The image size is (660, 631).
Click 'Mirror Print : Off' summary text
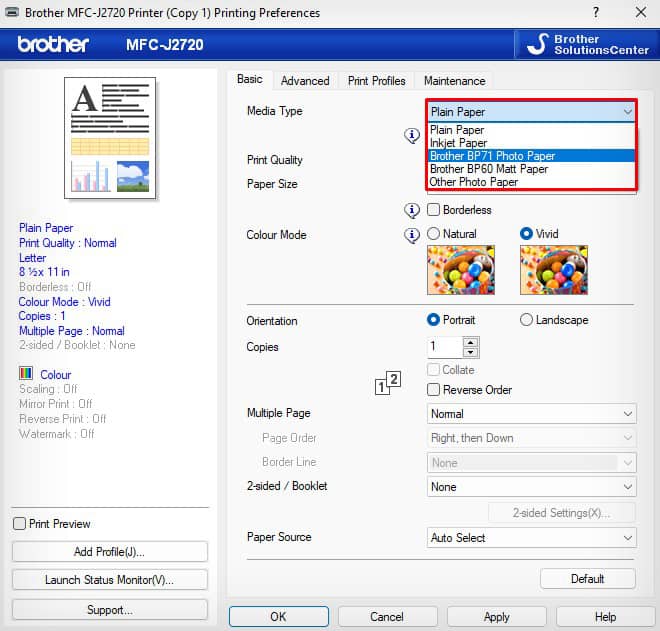56,404
